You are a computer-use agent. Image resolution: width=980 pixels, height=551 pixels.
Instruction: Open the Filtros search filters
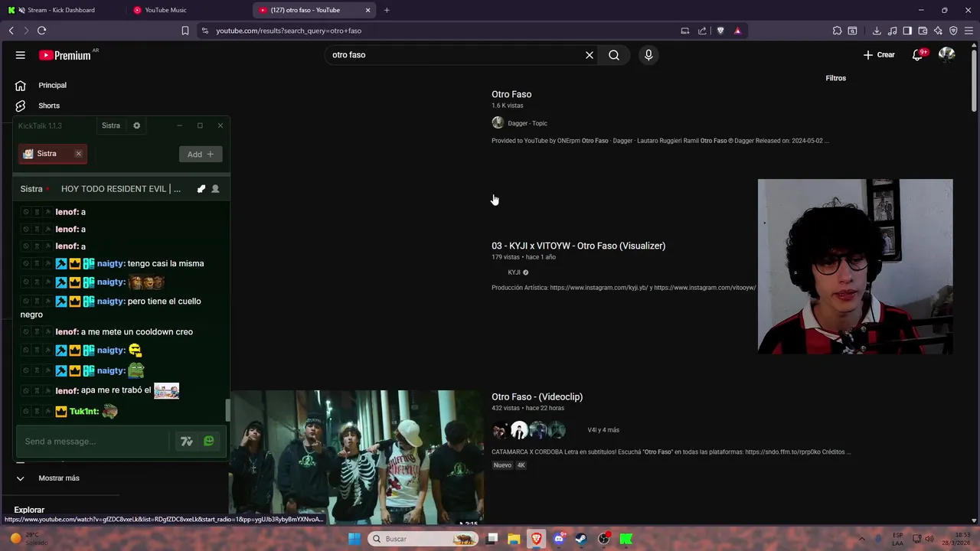coord(835,78)
